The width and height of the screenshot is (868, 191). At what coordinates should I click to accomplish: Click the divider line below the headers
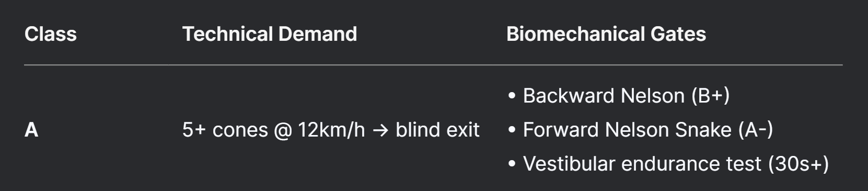433,65
